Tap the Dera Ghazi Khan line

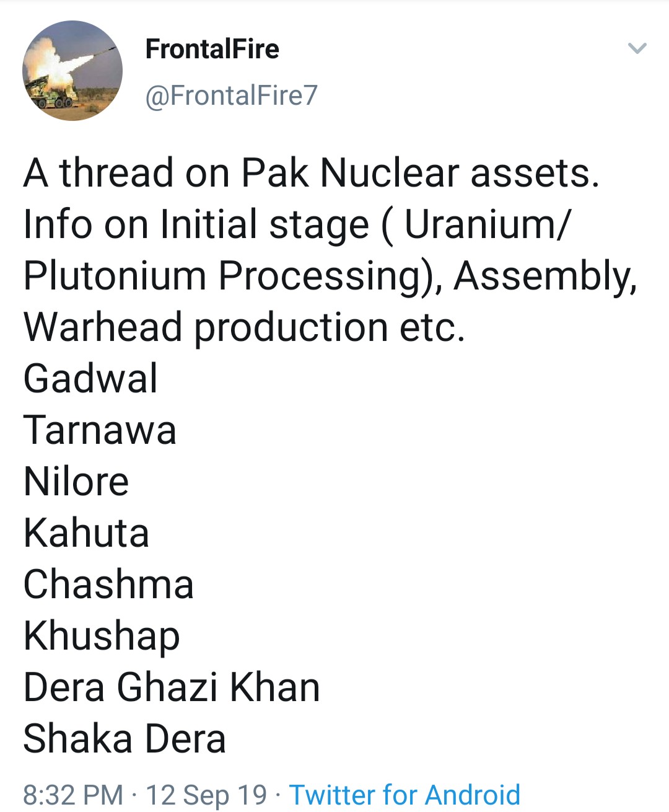click(172, 687)
